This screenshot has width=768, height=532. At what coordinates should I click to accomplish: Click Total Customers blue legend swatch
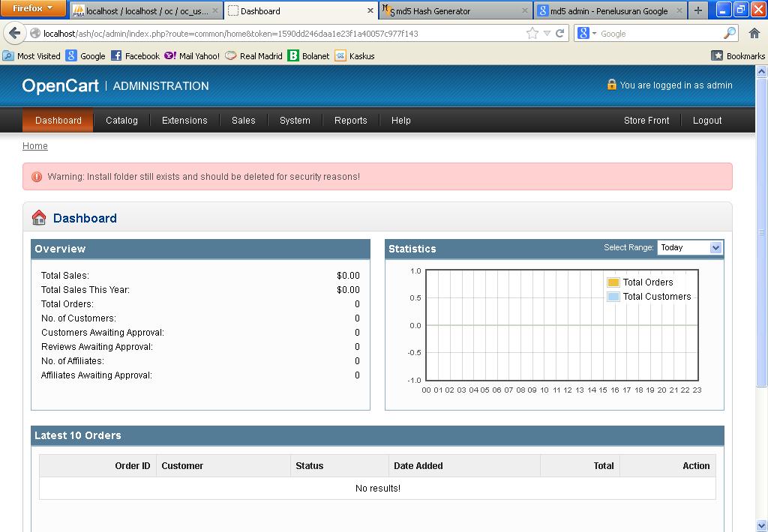click(613, 297)
